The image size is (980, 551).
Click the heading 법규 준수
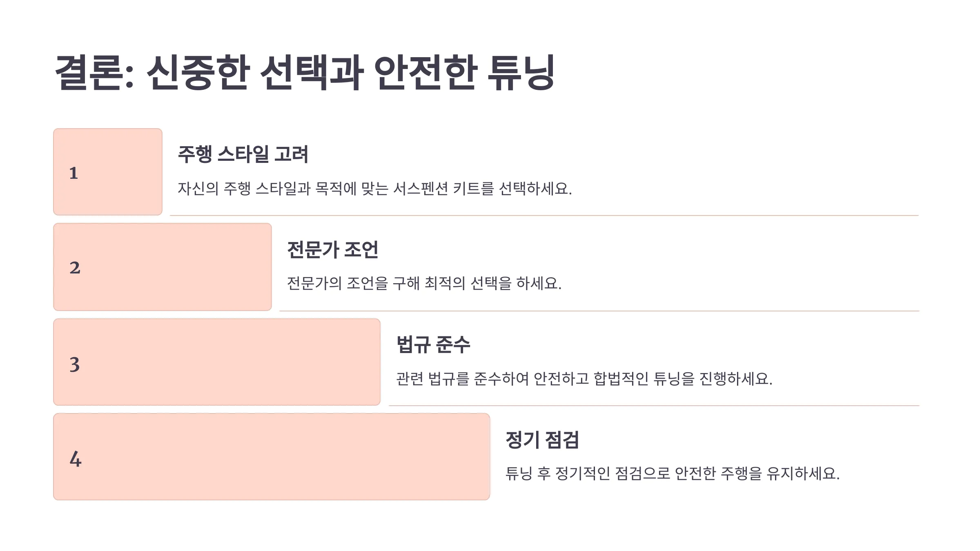(433, 344)
